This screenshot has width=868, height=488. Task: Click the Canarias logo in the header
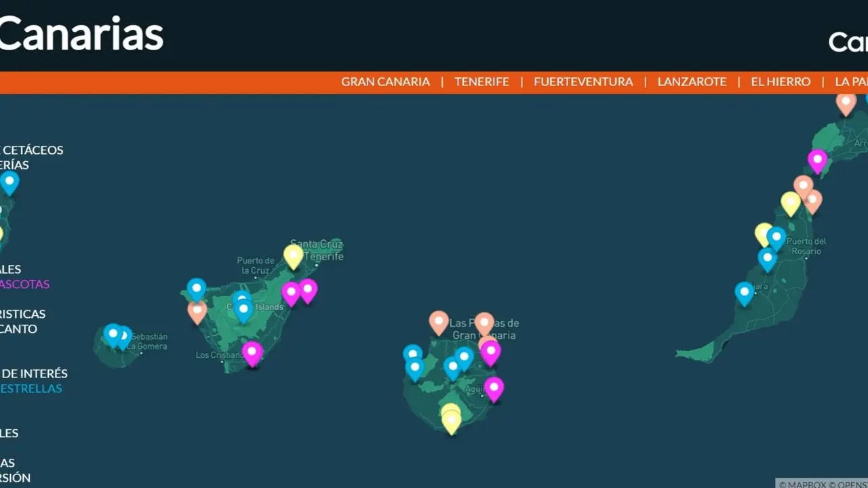pyautogui.click(x=81, y=34)
